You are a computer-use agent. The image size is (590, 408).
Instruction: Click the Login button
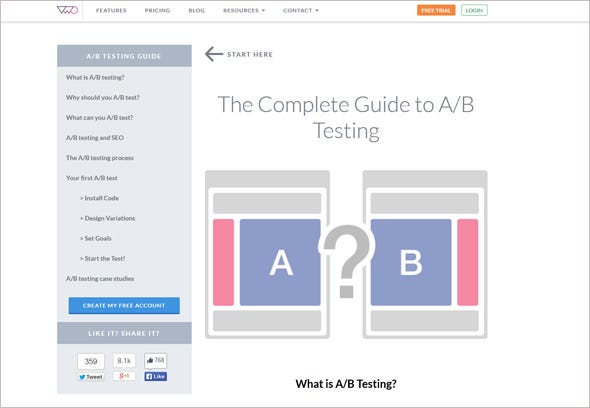pyautogui.click(x=474, y=10)
